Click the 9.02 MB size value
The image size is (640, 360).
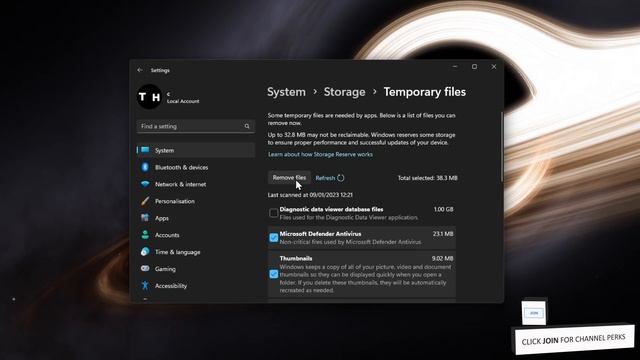tap(442, 258)
